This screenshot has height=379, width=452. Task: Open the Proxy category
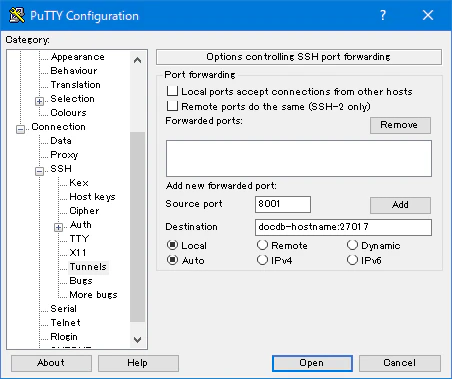(64, 155)
